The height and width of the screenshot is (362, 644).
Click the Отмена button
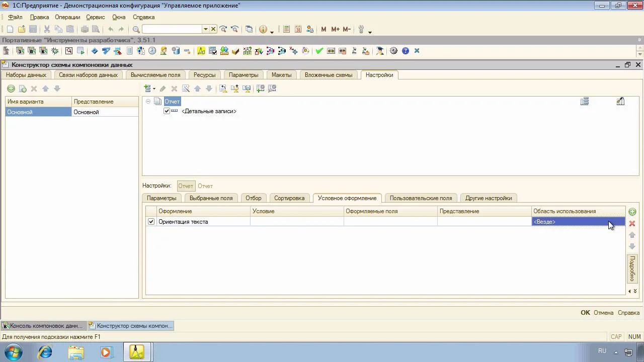point(604,312)
